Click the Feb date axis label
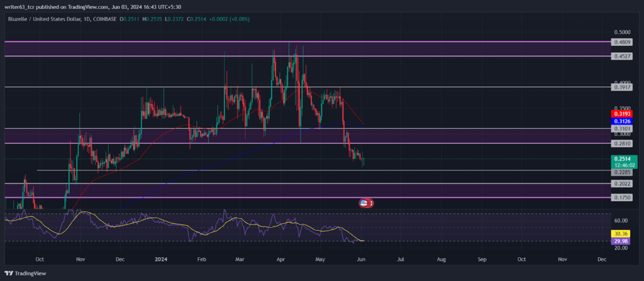The height and width of the screenshot is (281, 644). pos(201,260)
